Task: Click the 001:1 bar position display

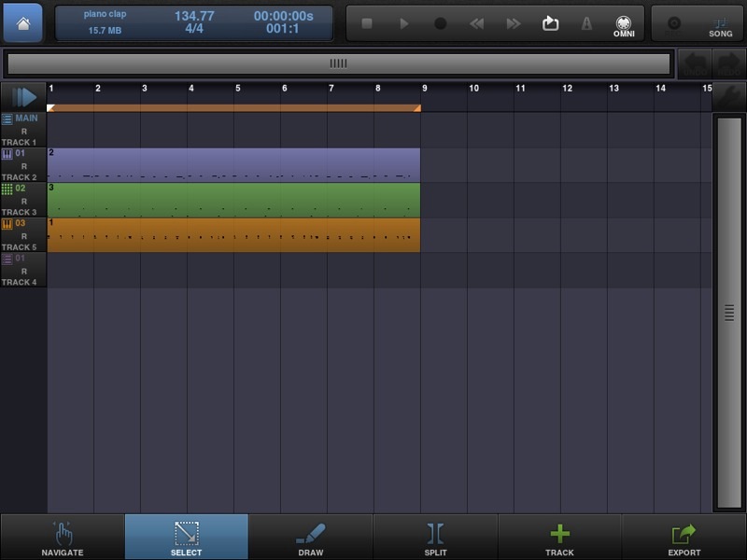Action: 283,29
